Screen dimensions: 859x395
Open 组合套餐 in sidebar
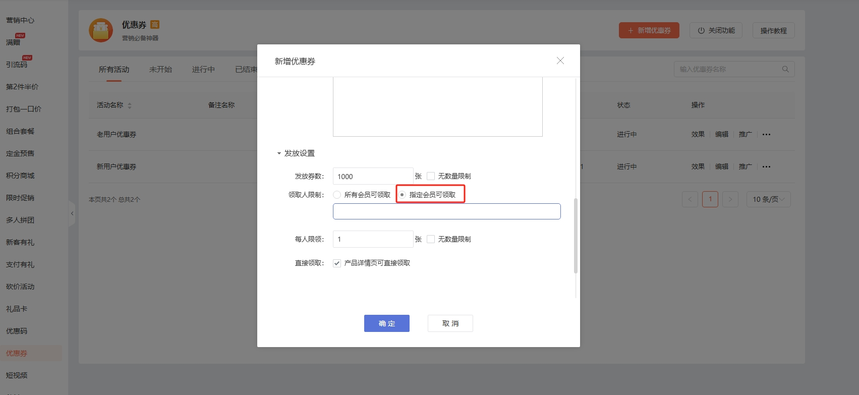(20, 131)
